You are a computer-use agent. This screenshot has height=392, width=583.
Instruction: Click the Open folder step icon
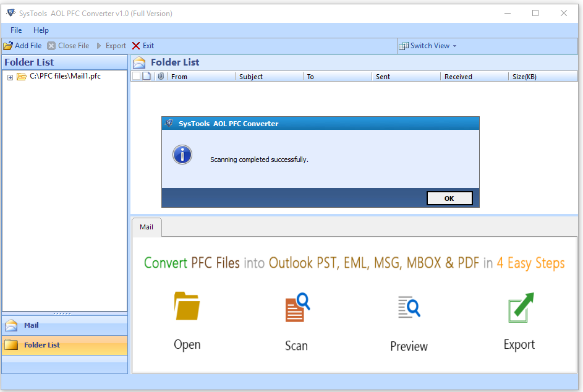coord(187,306)
